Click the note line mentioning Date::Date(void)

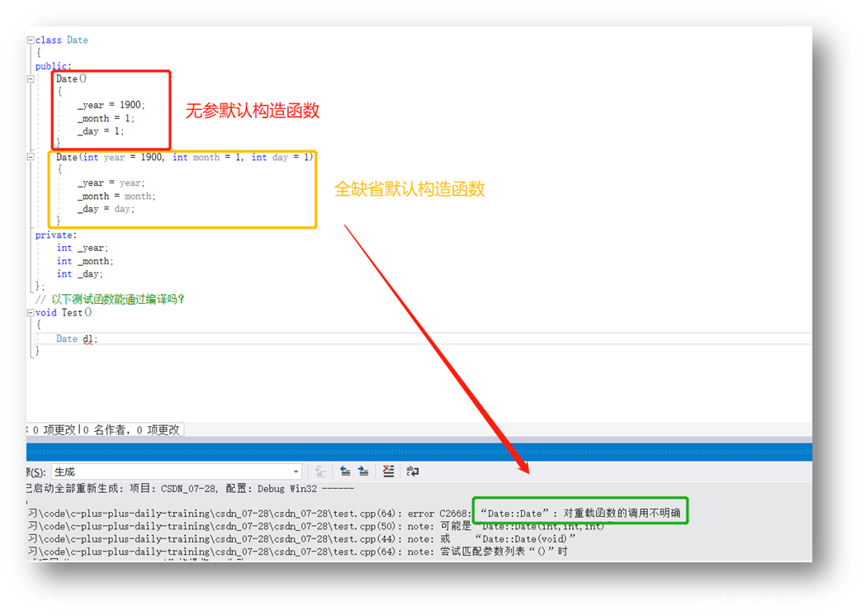[301, 538]
